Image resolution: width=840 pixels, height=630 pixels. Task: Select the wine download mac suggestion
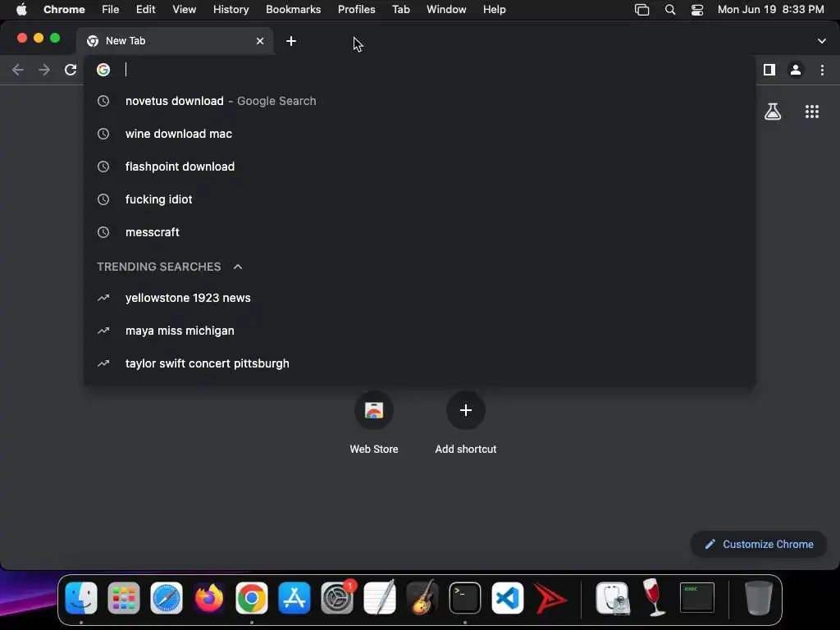[419, 134]
